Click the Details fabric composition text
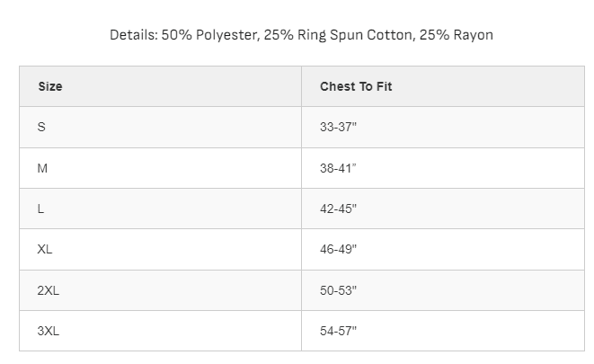Screen dimensions: 594x364 click(301, 35)
